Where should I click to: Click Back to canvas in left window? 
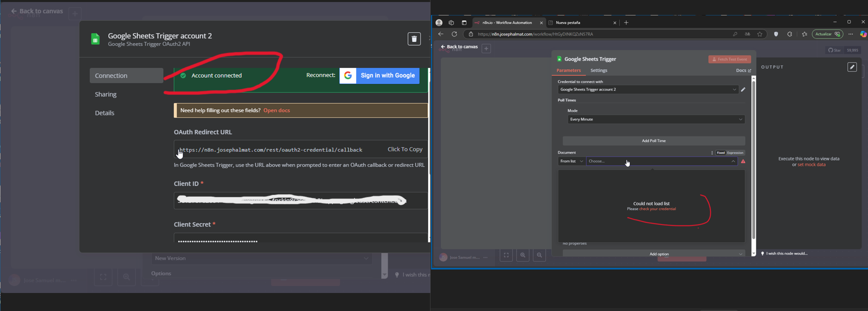[37, 11]
